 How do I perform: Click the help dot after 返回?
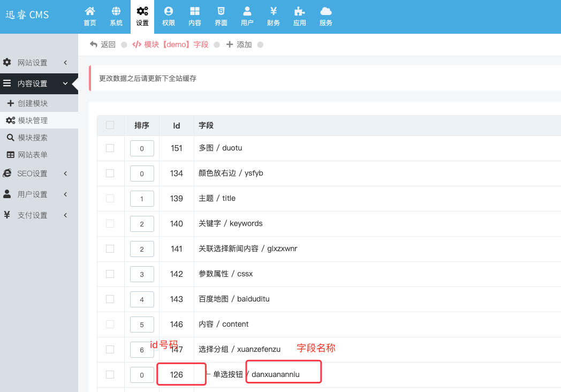124,45
